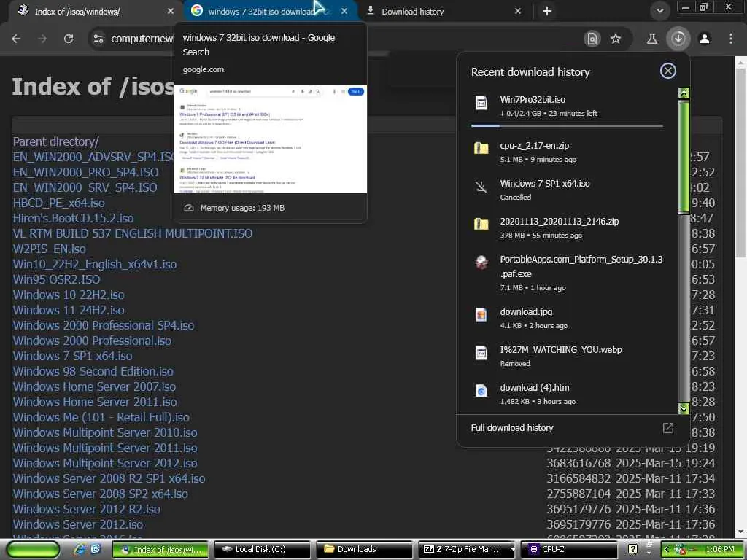Open Win10_22H2_English_x64v1.iso link
747x560 pixels.
(x=95, y=264)
